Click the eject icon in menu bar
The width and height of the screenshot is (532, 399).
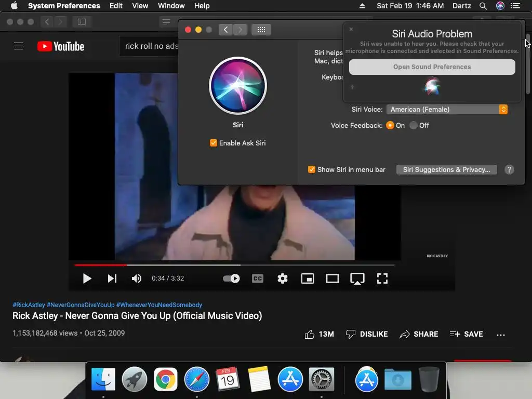point(362,6)
